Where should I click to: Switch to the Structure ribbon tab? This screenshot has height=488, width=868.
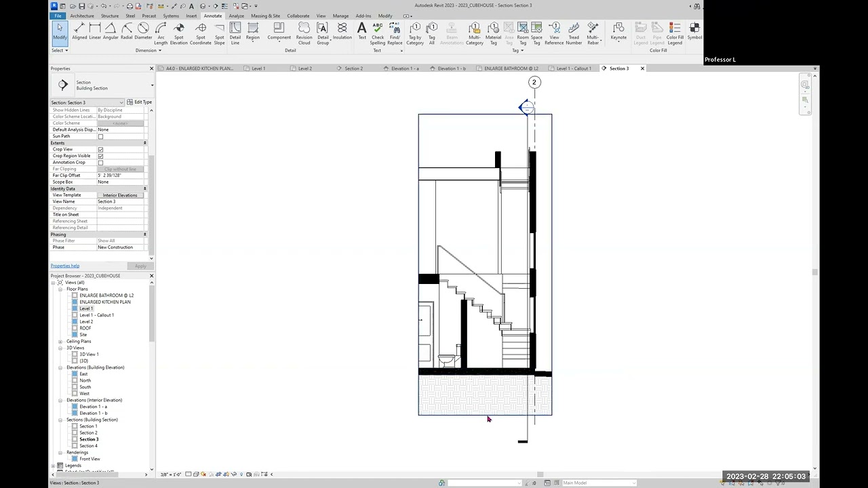(x=110, y=16)
